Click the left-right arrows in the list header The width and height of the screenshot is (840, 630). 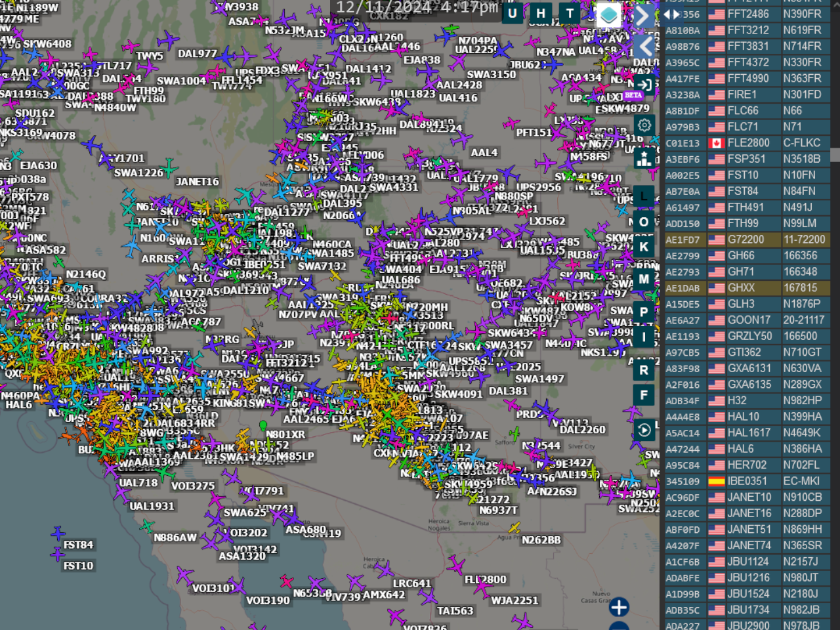[672, 14]
